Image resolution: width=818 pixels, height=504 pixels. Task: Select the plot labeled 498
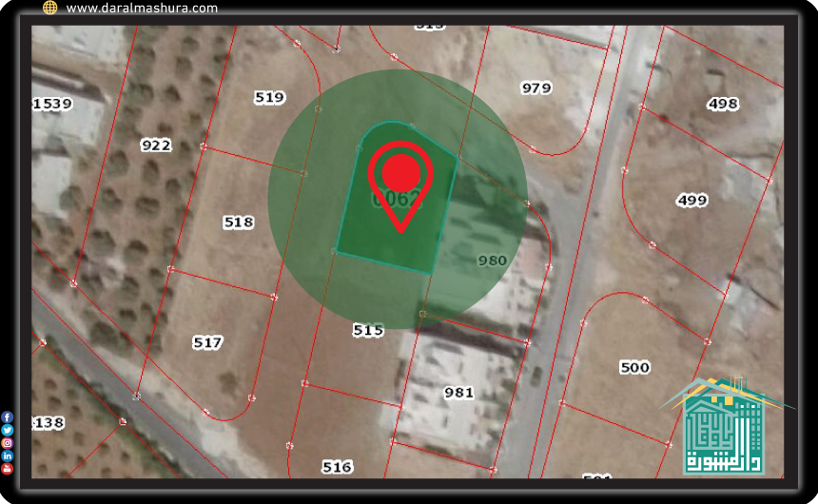723,104
